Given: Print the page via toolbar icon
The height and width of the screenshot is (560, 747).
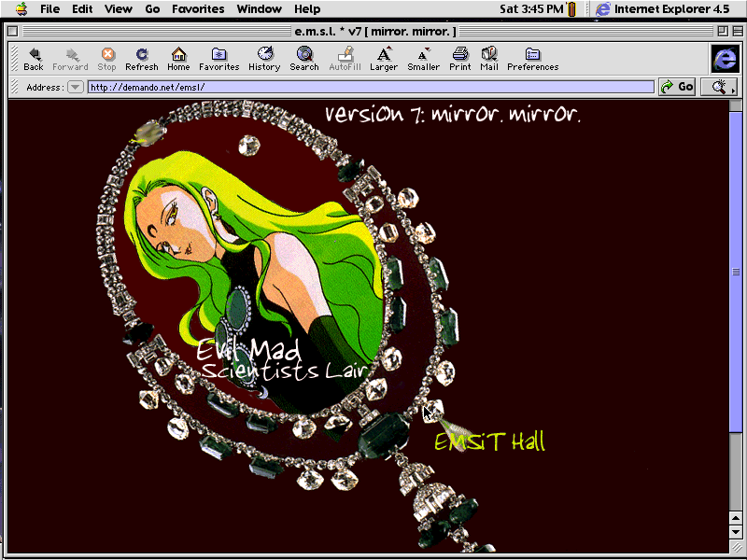Looking at the screenshot, I should 459,55.
